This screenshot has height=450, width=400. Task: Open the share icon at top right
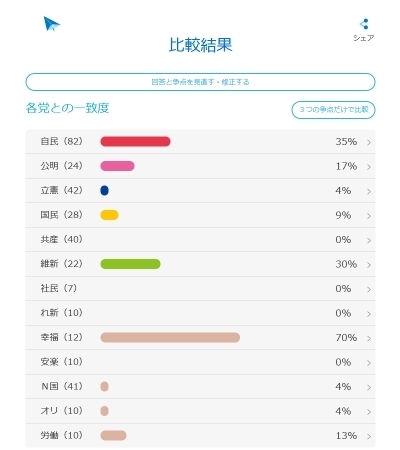(x=364, y=24)
